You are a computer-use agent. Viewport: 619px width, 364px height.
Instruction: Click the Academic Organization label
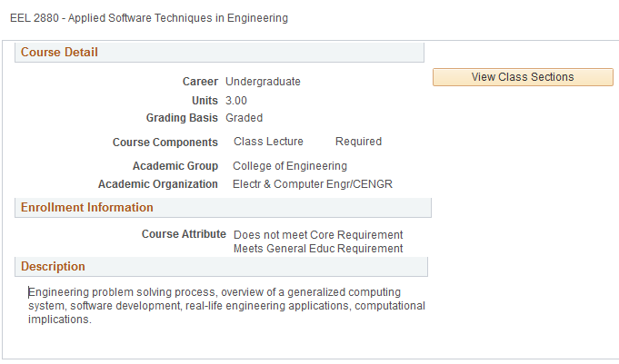click(x=158, y=184)
